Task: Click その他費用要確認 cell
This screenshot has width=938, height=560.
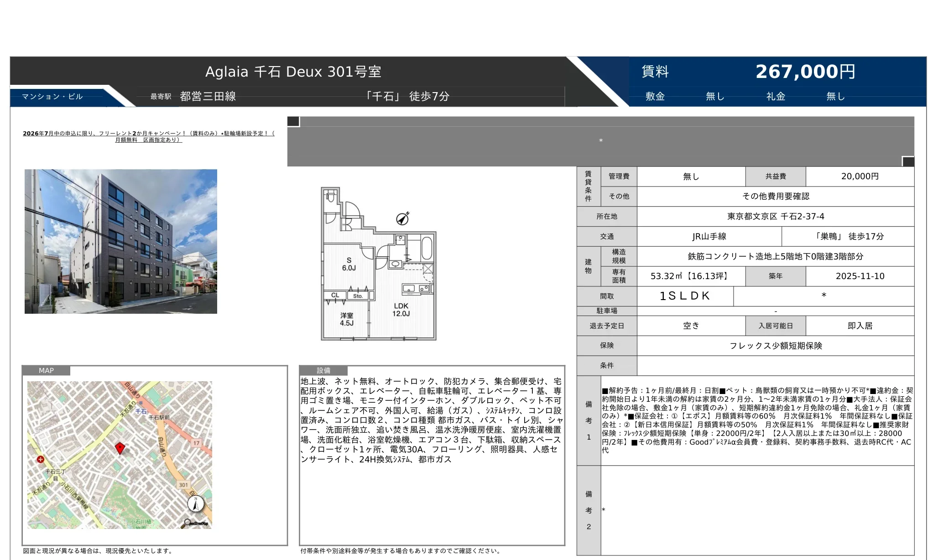Action: pyautogui.click(x=776, y=197)
